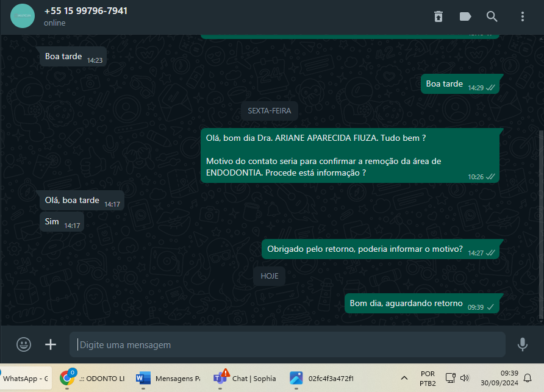Click the HOJE date separator

[x=270, y=276]
